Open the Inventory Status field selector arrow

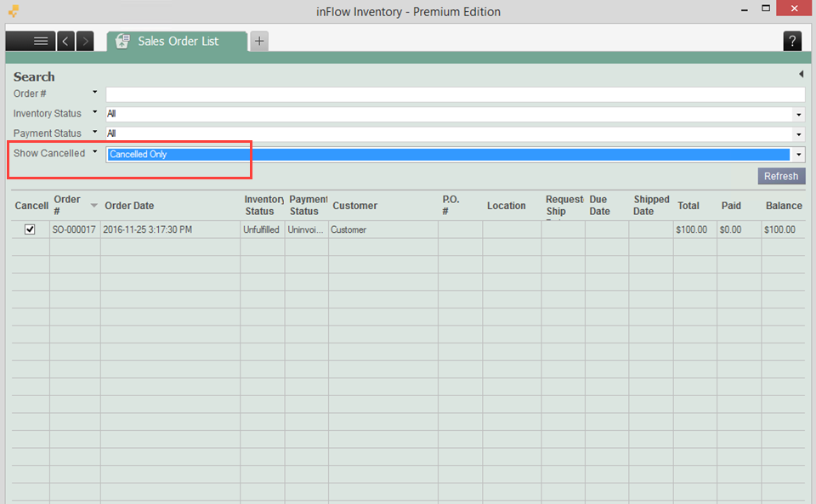pyautogui.click(x=94, y=112)
